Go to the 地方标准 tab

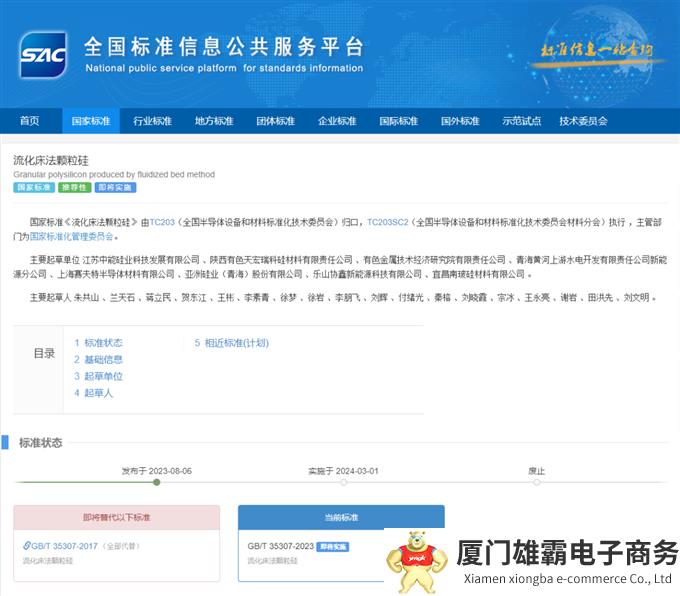pyautogui.click(x=214, y=121)
